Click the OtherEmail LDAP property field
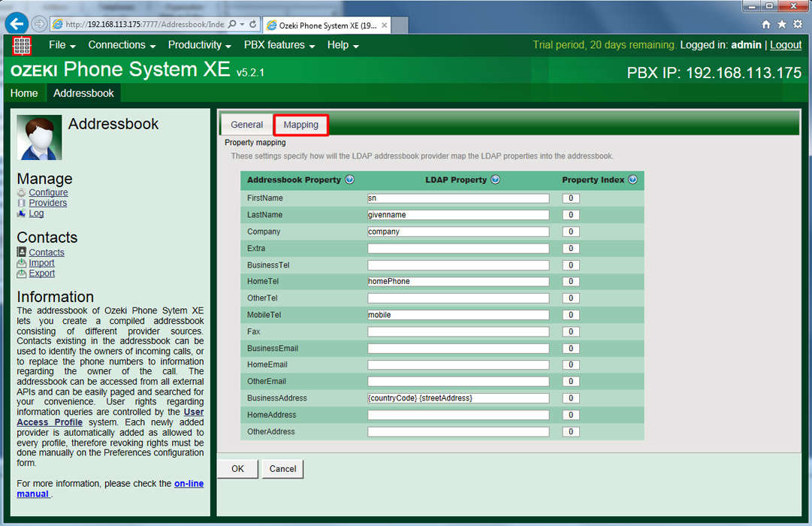This screenshot has width=812, height=526. tap(458, 382)
